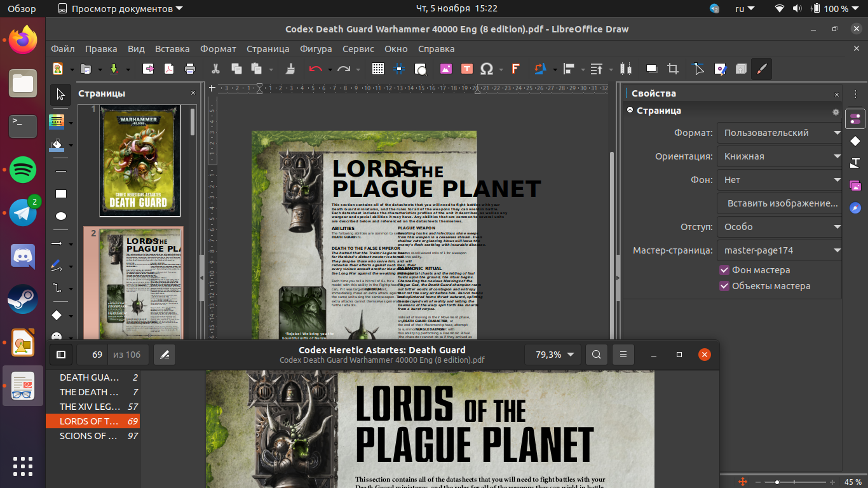Undo the last action

(316, 69)
